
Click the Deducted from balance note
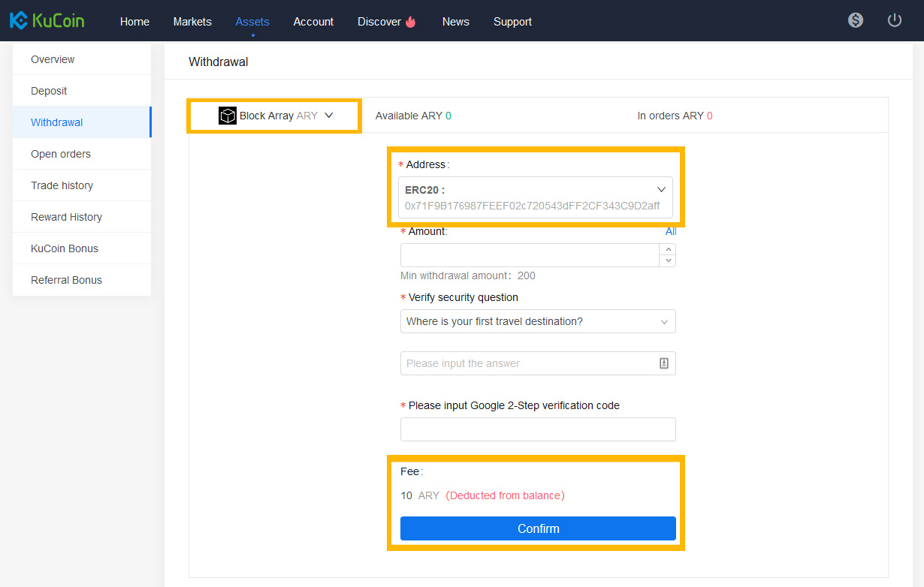click(x=505, y=495)
